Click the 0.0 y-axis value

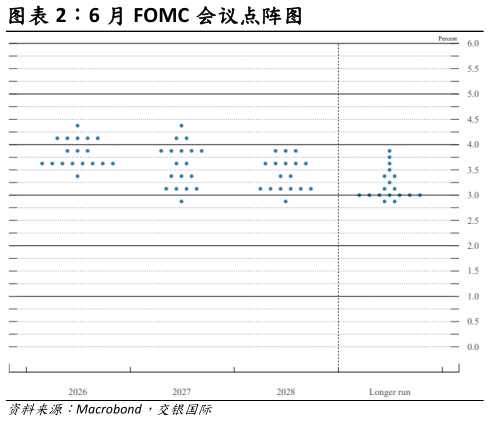click(473, 347)
